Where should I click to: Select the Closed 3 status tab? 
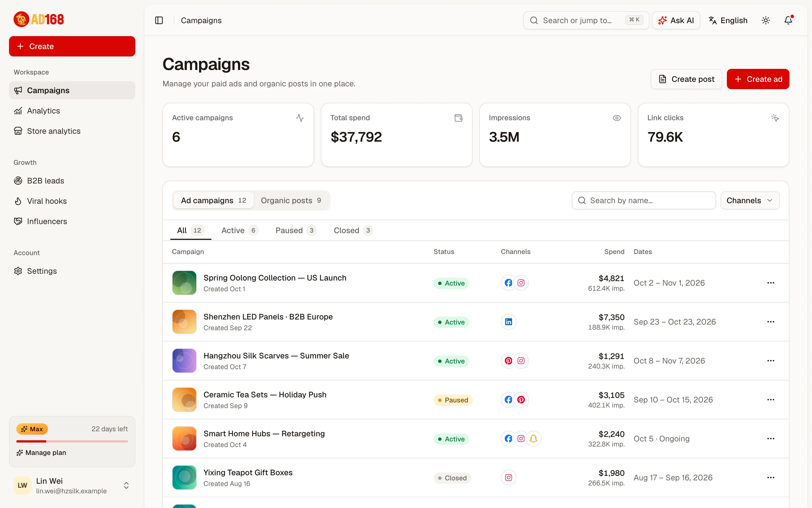click(x=353, y=231)
